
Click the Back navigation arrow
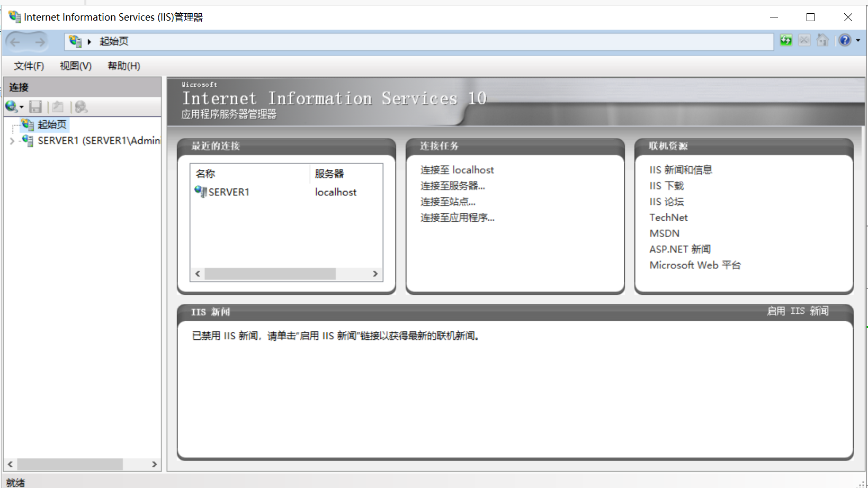click(x=15, y=42)
